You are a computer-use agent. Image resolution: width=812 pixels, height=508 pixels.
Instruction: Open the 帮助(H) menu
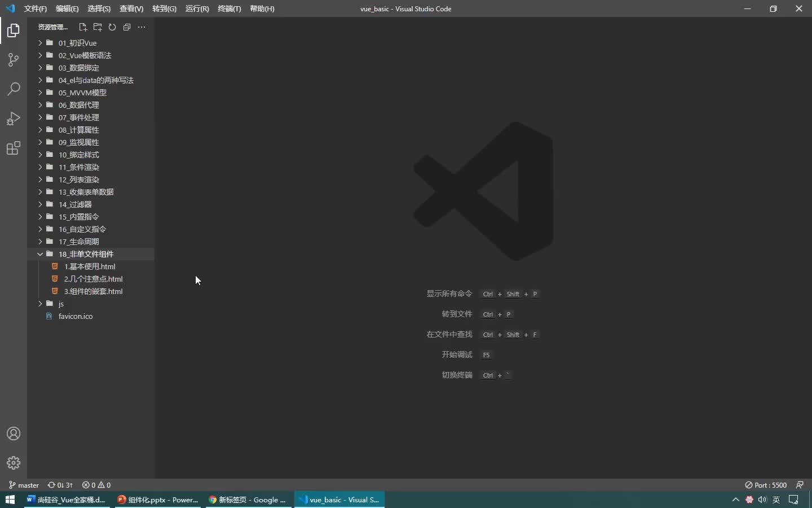pyautogui.click(x=262, y=8)
